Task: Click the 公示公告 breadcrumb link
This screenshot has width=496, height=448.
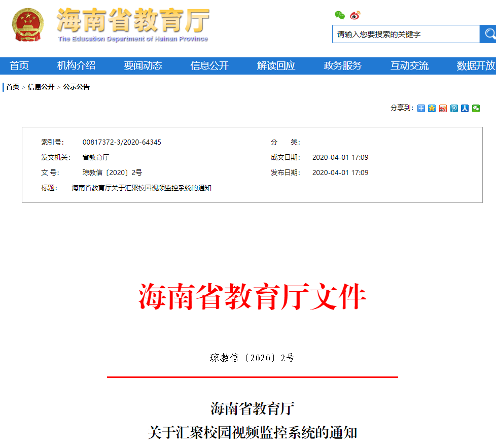Action: [76, 87]
